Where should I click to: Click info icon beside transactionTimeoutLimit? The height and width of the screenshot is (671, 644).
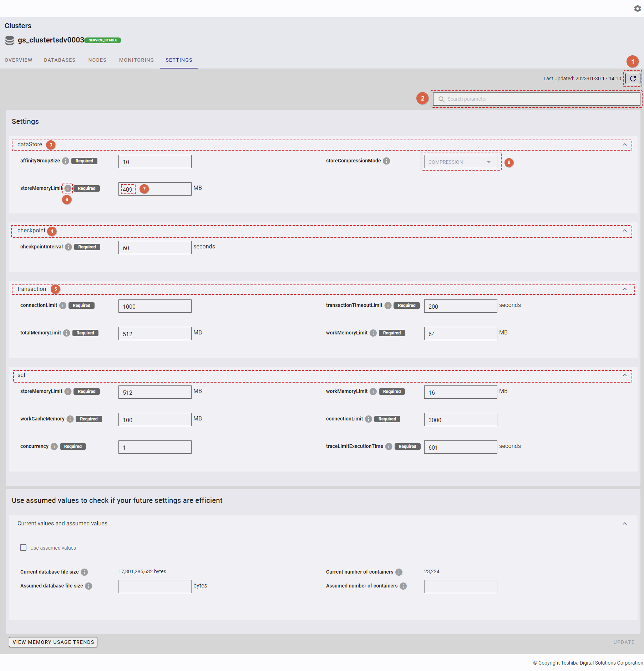point(388,306)
